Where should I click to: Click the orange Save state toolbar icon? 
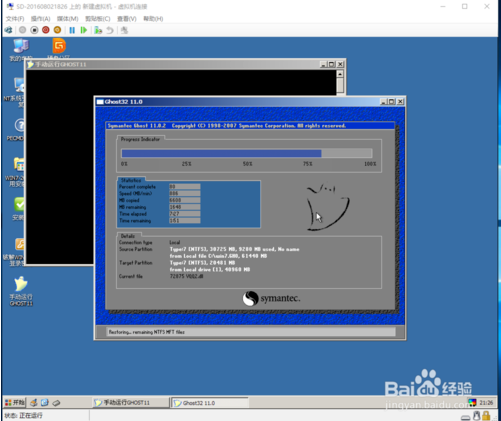[57, 30]
